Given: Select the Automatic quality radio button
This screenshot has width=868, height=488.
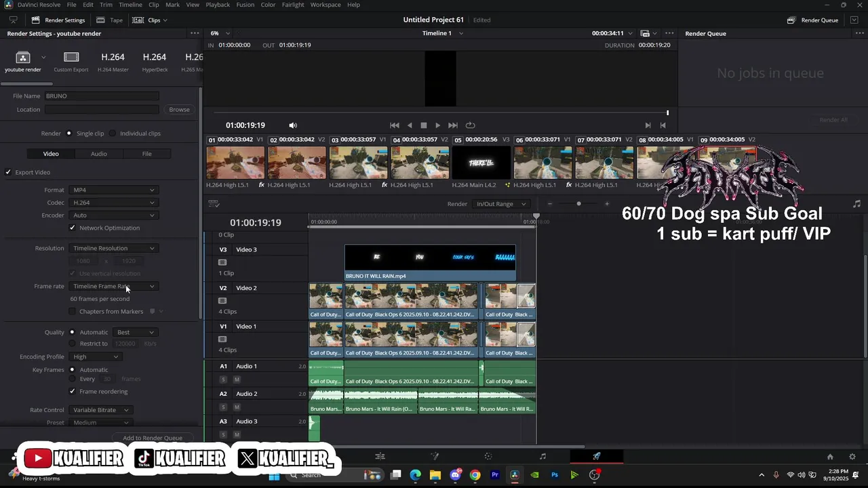Looking at the screenshot, I should click(72, 332).
